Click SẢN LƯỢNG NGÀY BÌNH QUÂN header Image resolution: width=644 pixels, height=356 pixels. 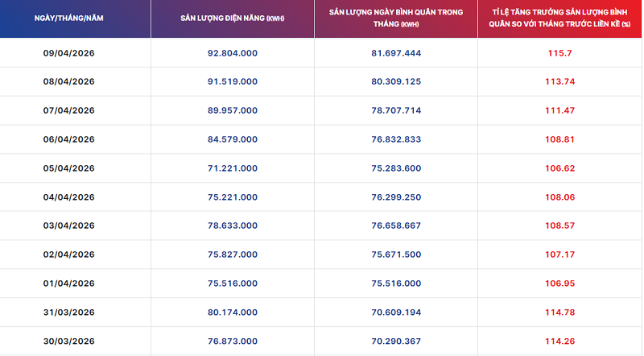396,18
